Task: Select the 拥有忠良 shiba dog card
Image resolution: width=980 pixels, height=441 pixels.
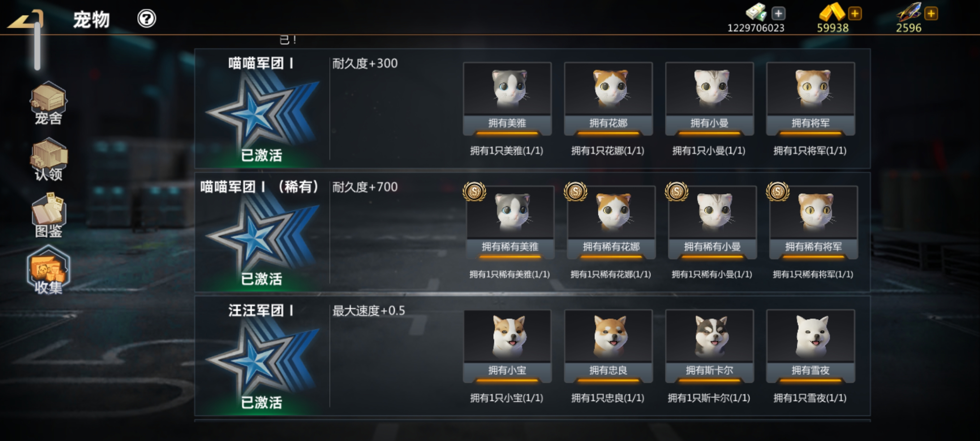Action: click(608, 346)
